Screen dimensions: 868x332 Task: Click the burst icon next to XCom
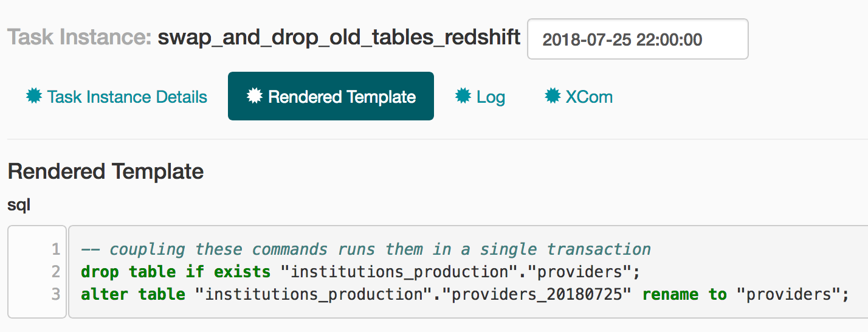point(553,96)
